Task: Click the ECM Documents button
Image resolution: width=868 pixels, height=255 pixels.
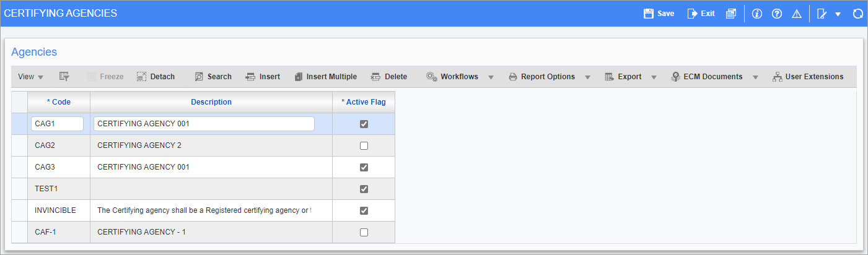Action: 707,77
